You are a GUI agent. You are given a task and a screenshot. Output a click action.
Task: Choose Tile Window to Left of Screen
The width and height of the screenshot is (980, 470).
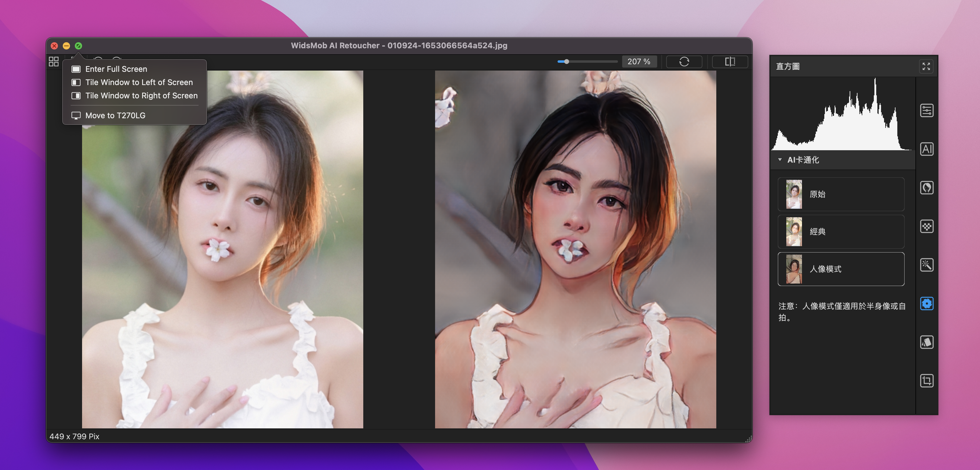pos(135,82)
